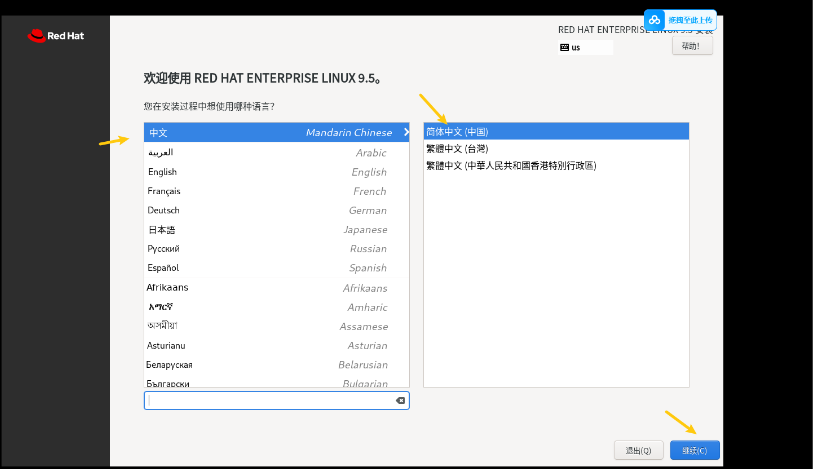Open the 帮助! help button

click(x=692, y=46)
